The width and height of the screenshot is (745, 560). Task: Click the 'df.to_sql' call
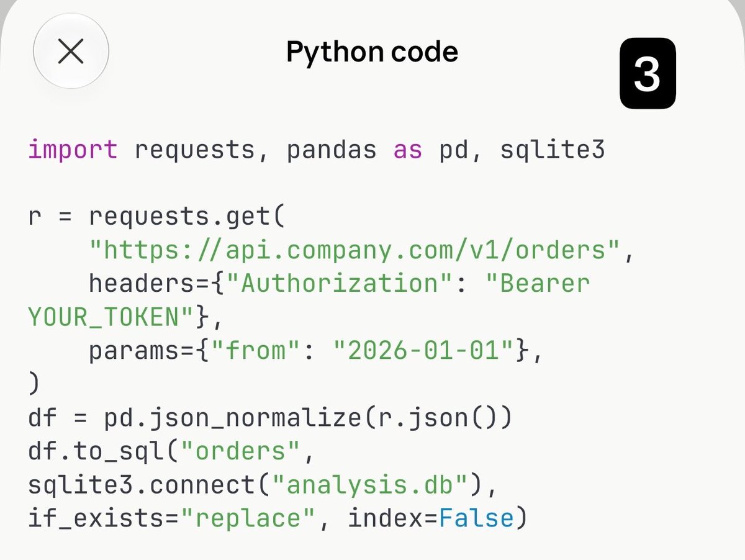click(x=96, y=451)
